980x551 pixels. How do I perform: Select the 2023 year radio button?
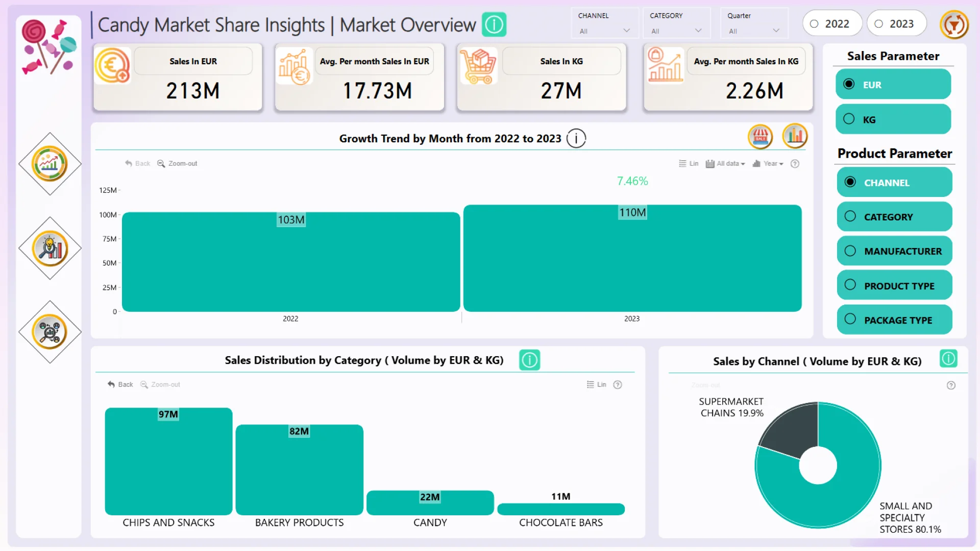896,23
